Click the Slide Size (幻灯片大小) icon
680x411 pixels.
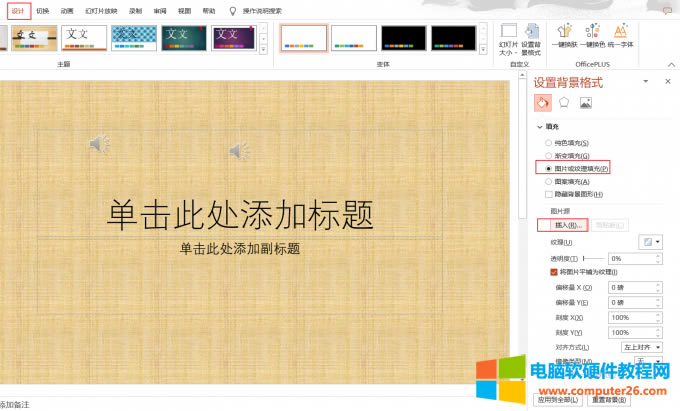point(508,36)
